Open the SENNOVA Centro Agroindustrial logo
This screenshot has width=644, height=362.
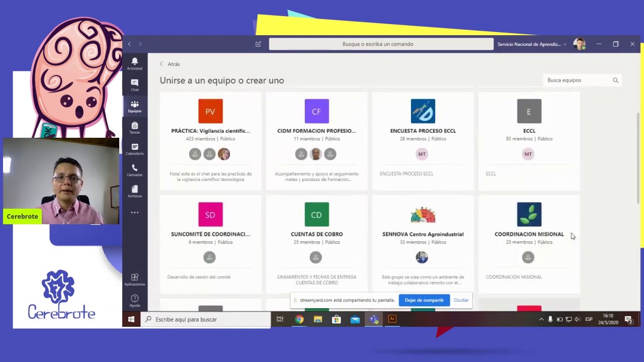(423, 215)
